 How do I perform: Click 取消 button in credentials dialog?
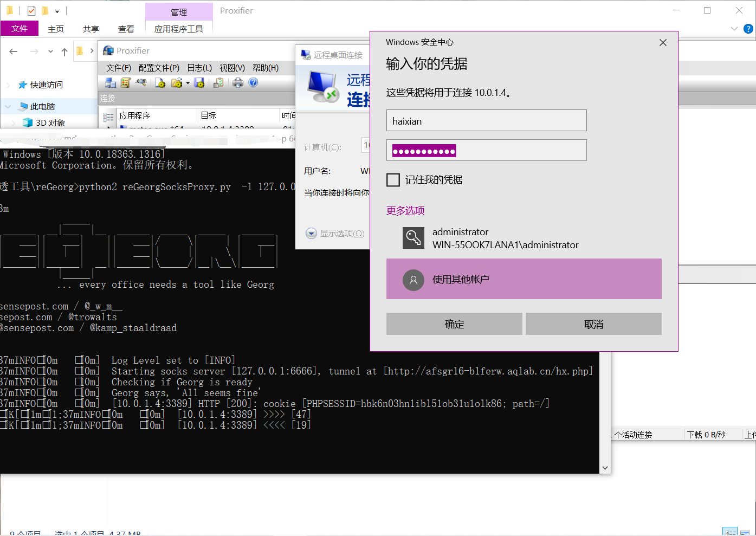(593, 324)
